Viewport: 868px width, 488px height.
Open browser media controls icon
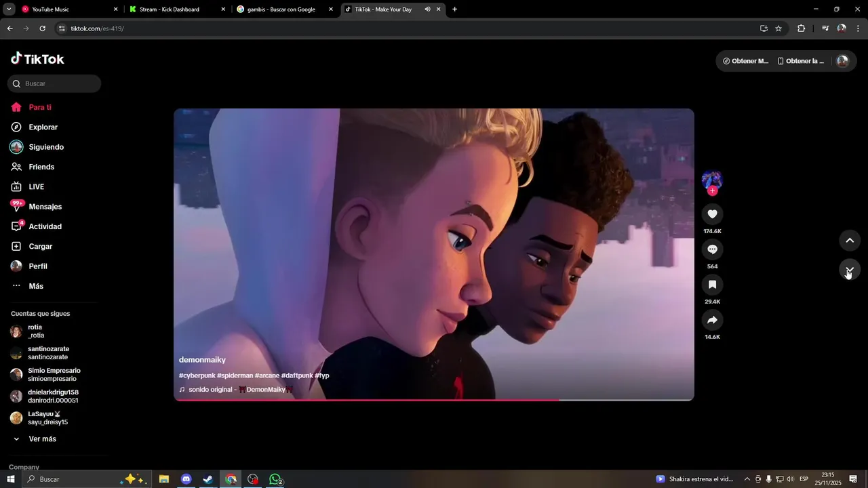coord(825,28)
